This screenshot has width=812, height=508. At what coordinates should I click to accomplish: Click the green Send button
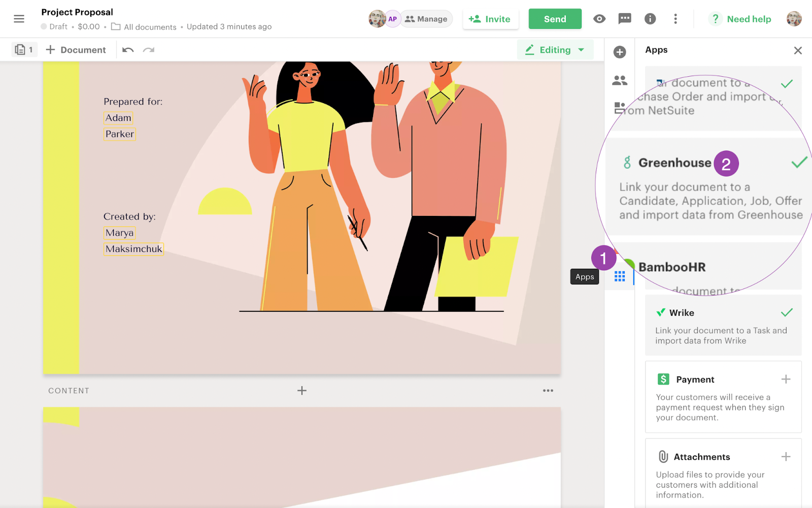point(555,19)
